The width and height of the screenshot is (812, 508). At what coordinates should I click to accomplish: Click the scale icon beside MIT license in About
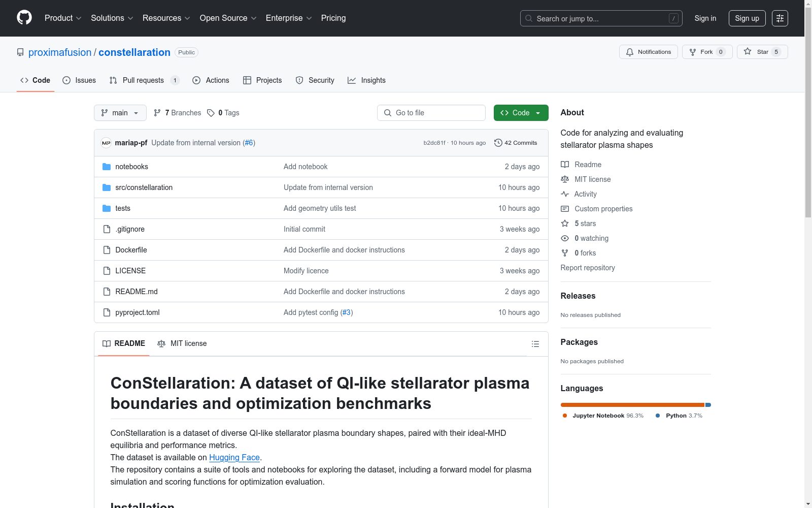(565, 179)
